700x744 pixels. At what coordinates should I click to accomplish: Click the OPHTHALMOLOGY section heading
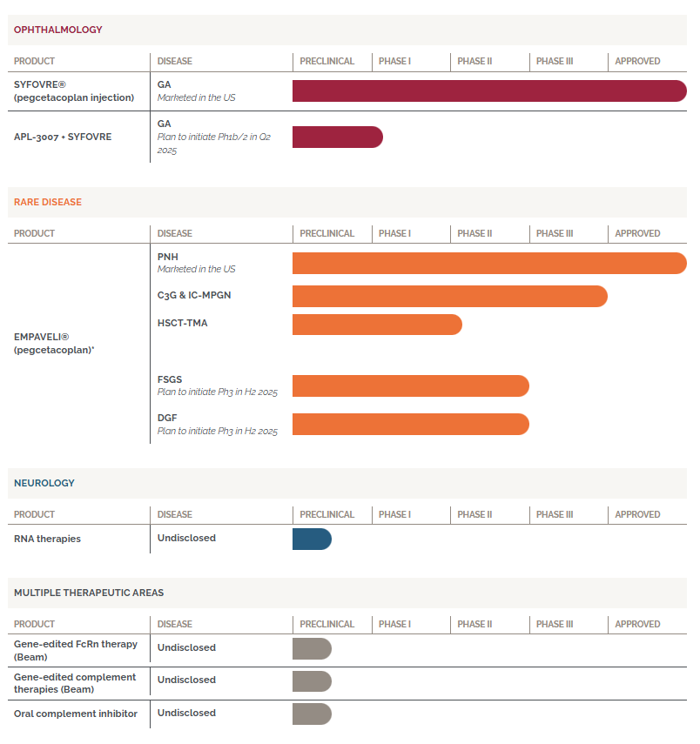tap(58, 30)
